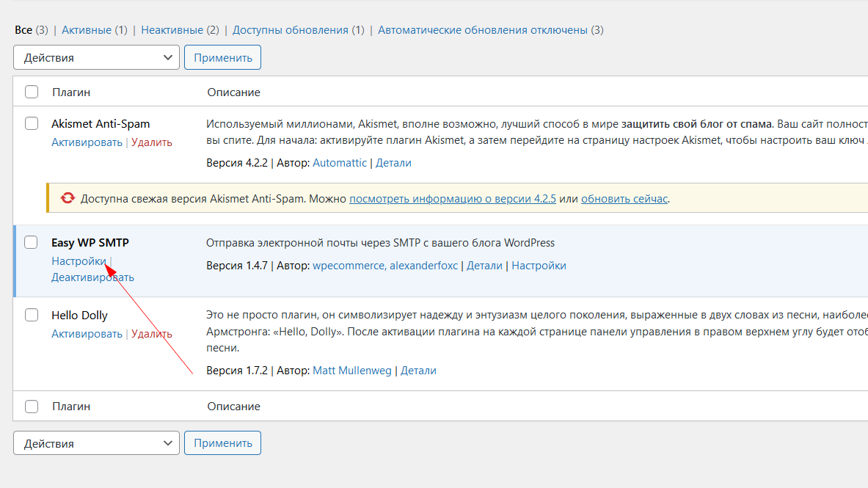Open Автоматические обновления отключены filter
868x488 pixels.
[483, 30]
